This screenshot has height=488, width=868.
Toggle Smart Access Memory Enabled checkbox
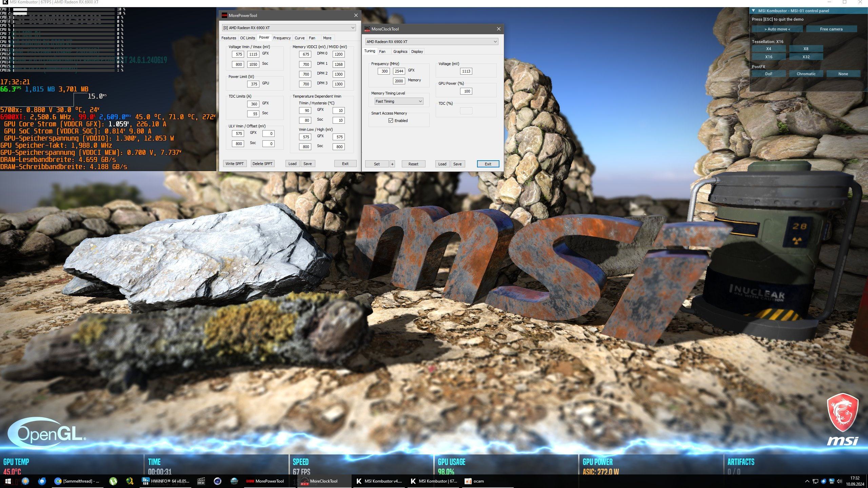coord(391,121)
